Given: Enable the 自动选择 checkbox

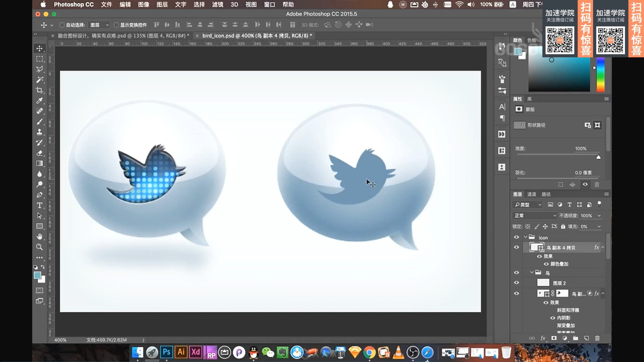Looking at the screenshot, I should click(62, 25).
